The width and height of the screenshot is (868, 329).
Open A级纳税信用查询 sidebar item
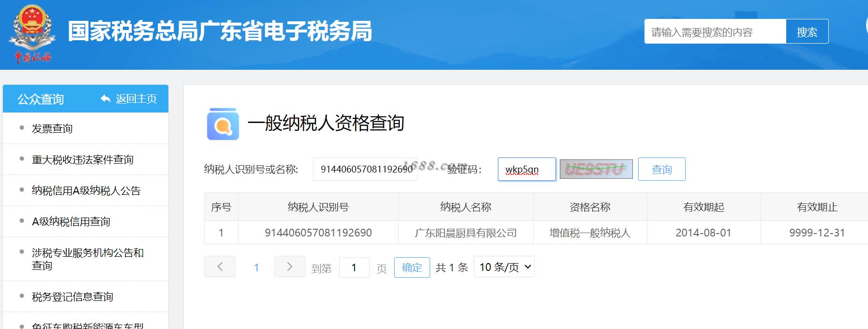pos(71,221)
